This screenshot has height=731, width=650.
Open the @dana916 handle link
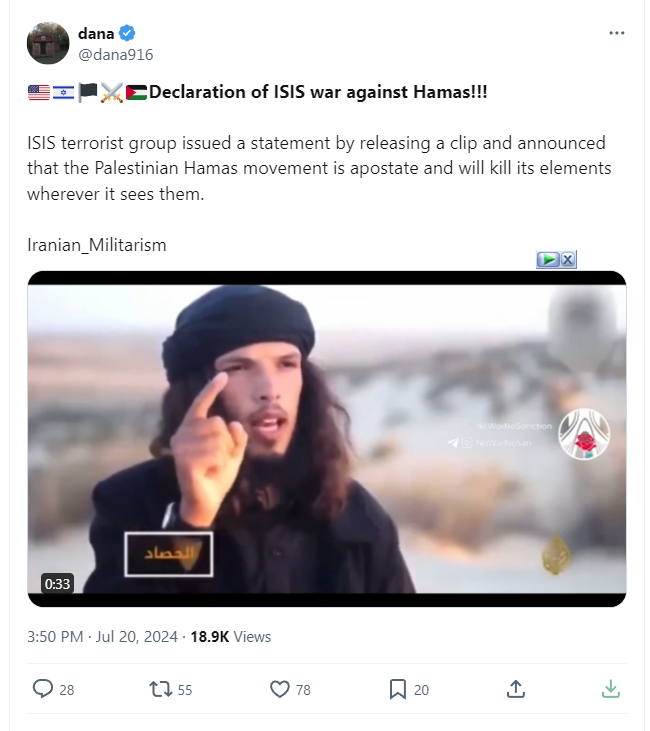pos(116,55)
